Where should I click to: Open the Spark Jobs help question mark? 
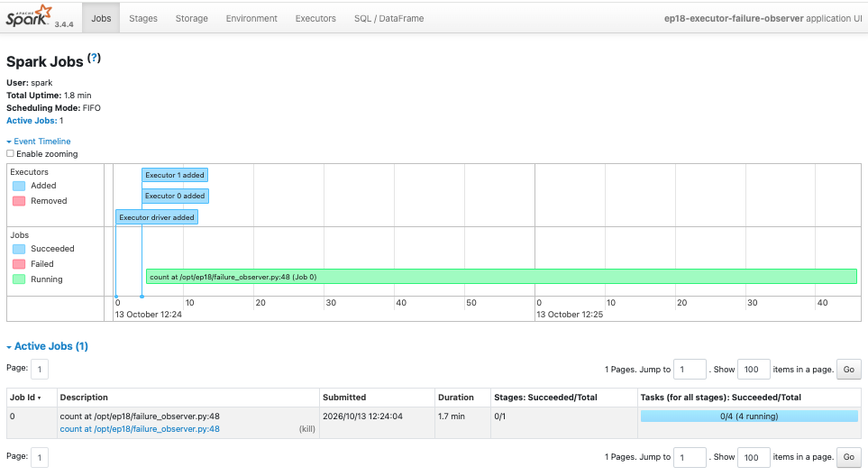point(94,58)
